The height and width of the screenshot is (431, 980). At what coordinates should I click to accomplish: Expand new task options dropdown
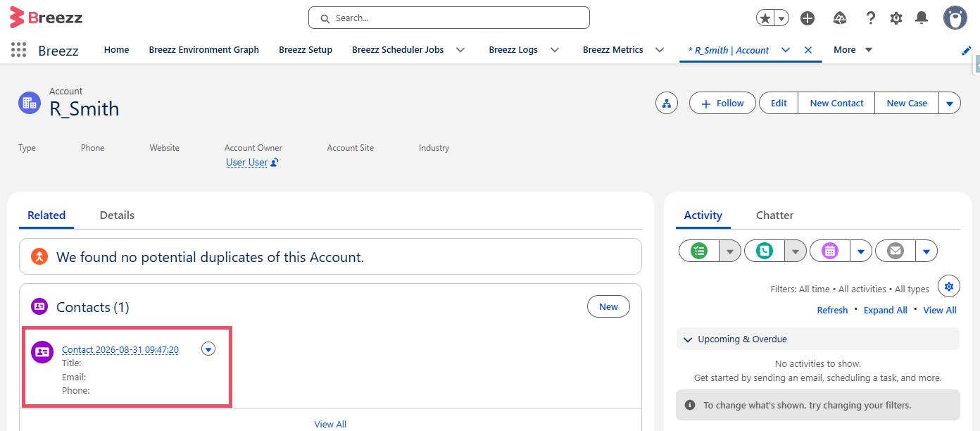click(x=730, y=251)
